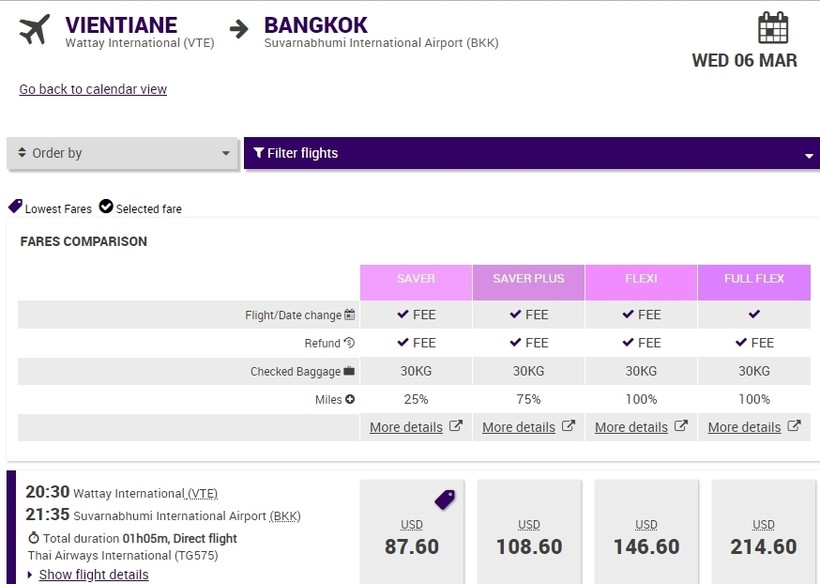Click the calendar icon above the date

[x=773, y=27]
